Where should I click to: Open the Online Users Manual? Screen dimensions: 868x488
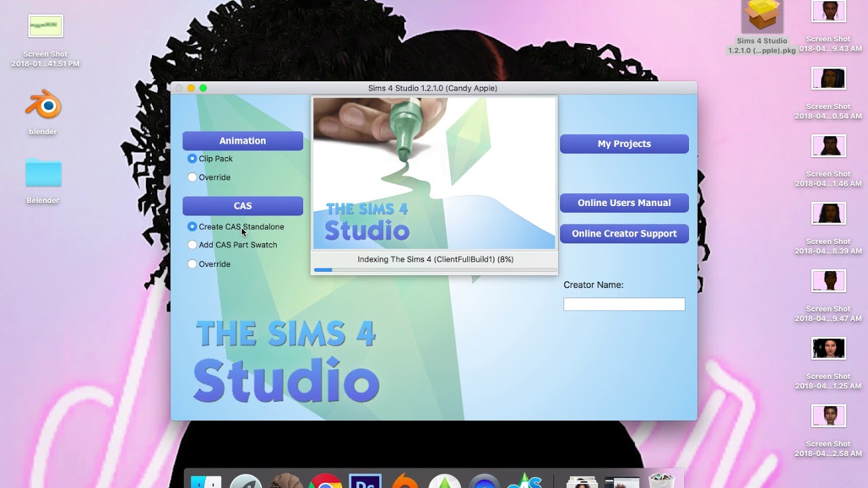[x=624, y=203]
